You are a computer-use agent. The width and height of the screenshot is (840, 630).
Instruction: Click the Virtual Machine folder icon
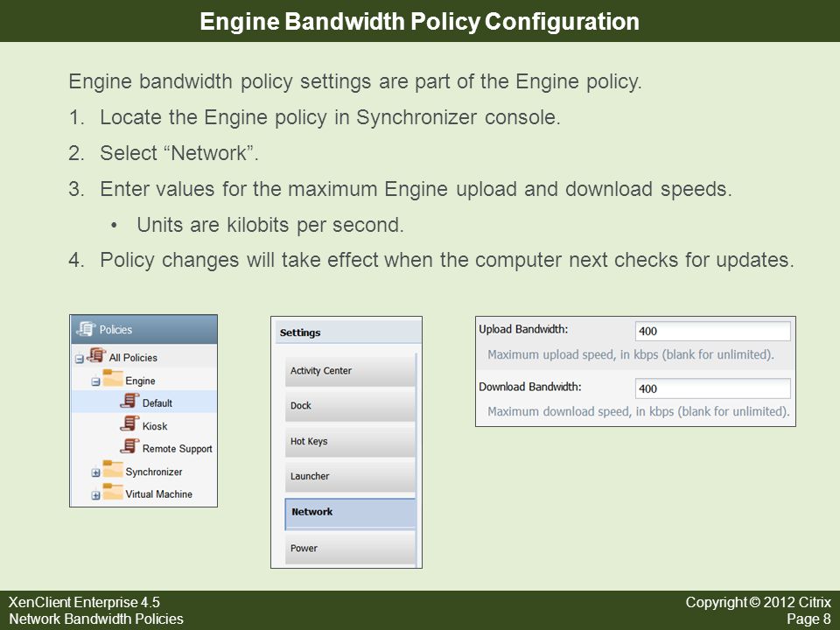click(113, 492)
